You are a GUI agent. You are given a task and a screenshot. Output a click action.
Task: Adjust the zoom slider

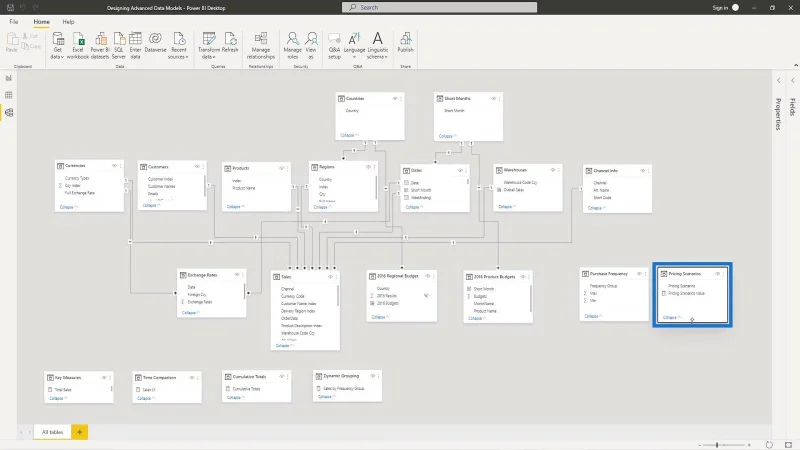click(717, 445)
